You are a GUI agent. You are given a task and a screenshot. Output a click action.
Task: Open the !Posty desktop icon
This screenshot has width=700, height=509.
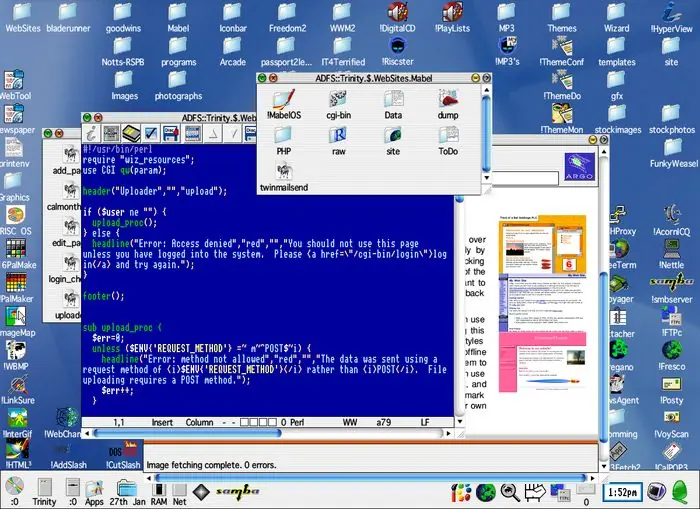click(671, 390)
